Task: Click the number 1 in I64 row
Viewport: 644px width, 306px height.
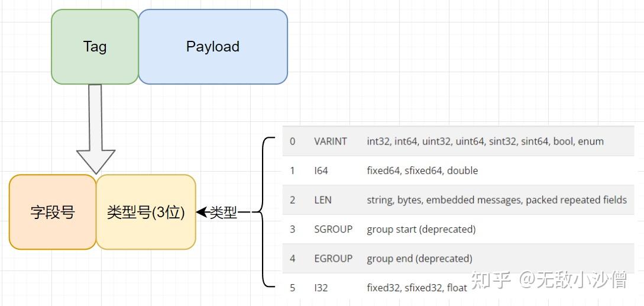Action: tap(292, 170)
